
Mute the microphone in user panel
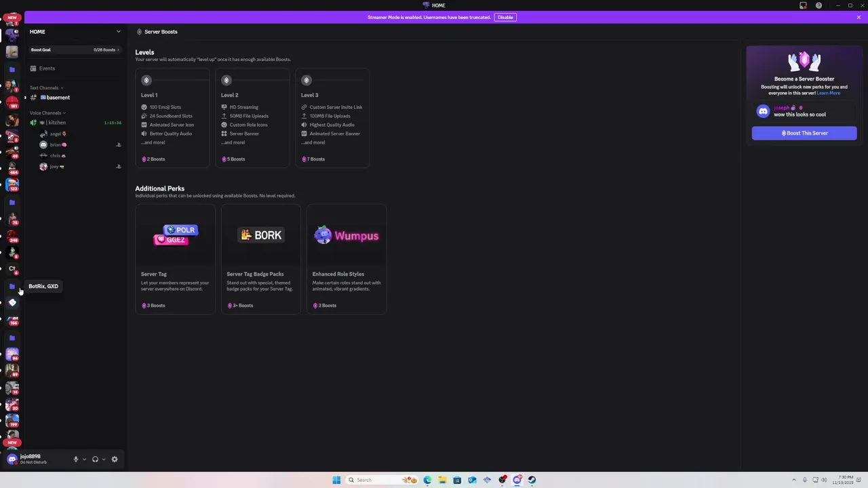tap(76, 460)
